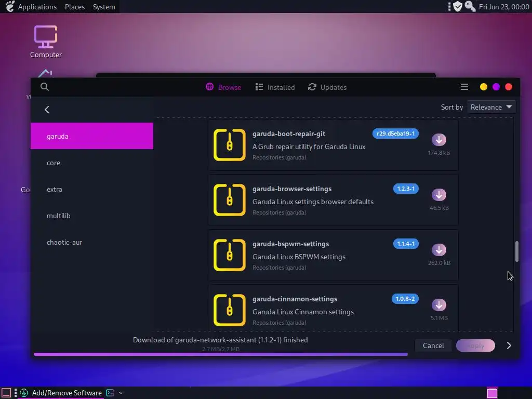The height and width of the screenshot is (399, 532).
Task: Click the 1.2.3-1 version badge
Action: [x=406, y=188]
